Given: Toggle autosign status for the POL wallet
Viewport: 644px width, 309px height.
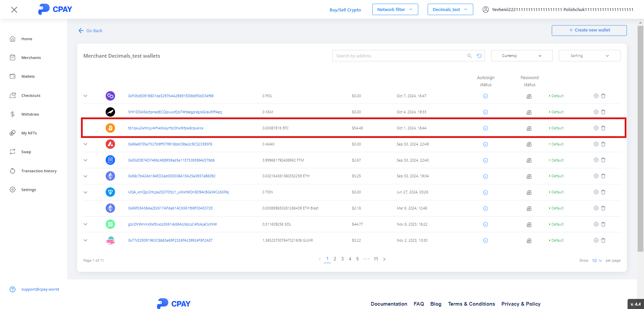Looking at the screenshot, I should tap(485, 96).
